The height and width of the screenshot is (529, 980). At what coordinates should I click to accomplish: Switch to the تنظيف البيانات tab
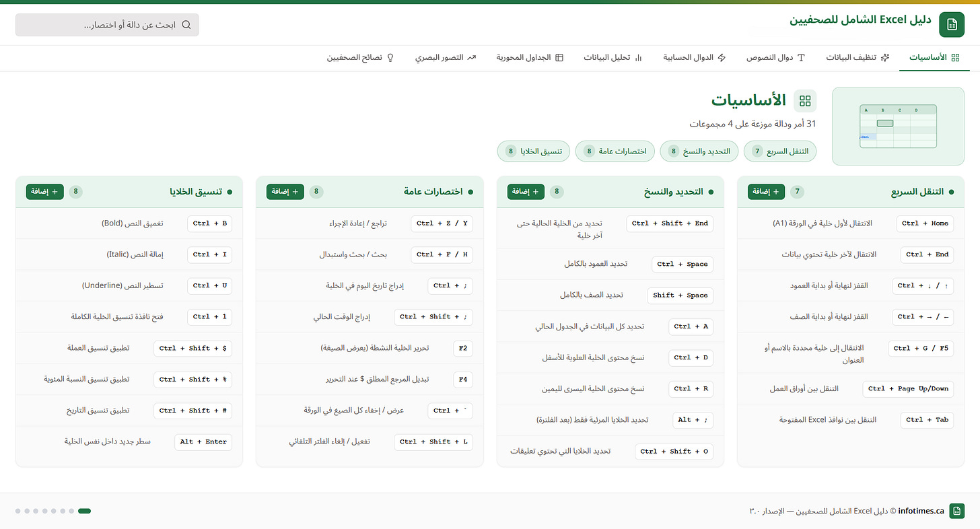[x=858, y=58]
